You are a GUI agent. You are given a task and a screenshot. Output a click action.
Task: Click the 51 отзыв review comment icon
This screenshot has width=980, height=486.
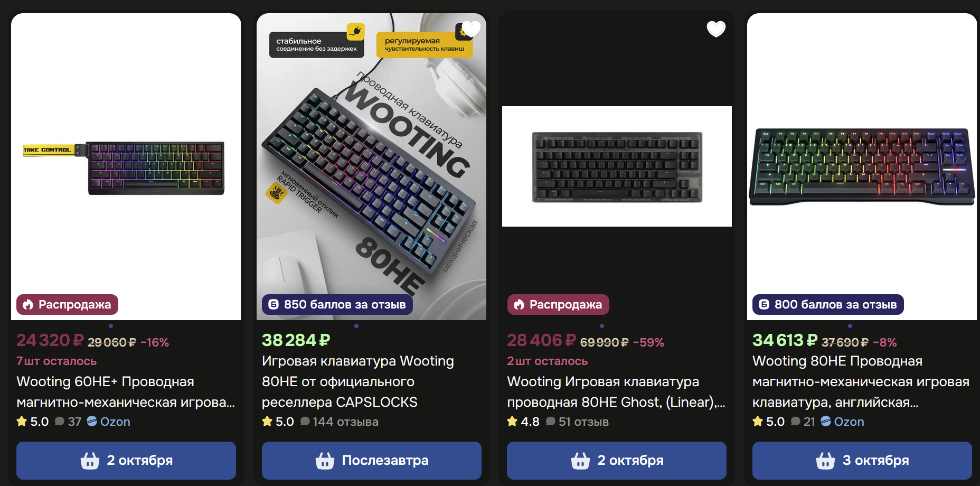550,422
